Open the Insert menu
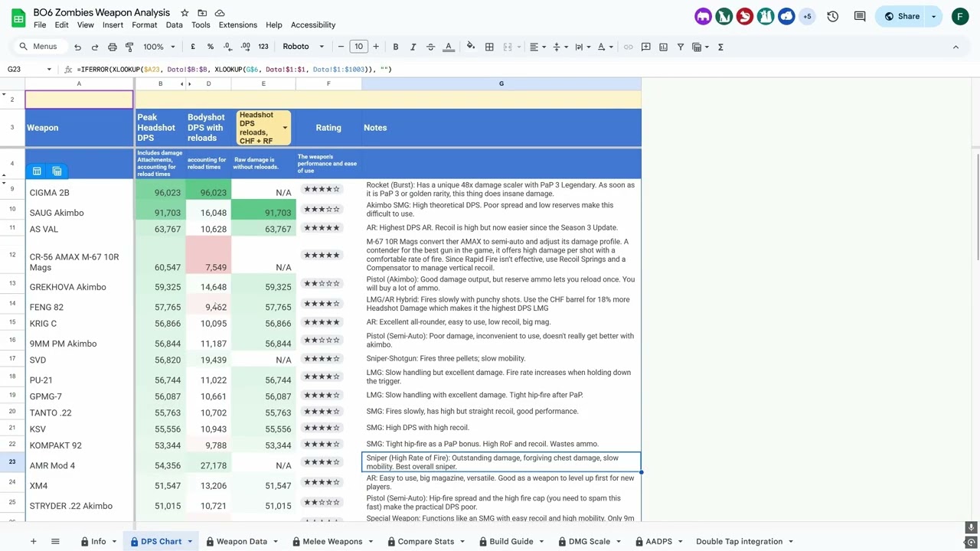 pos(113,24)
